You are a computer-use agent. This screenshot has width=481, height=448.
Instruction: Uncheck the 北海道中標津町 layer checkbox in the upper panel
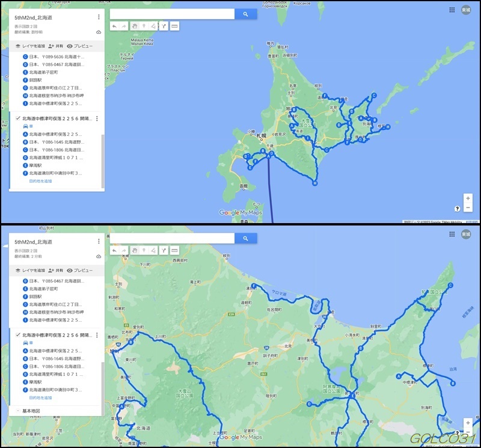click(x=18, y=119)
